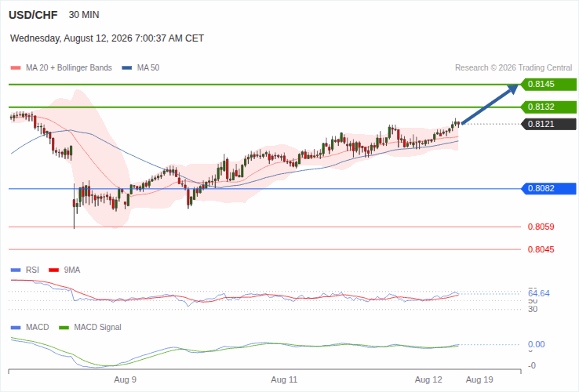
Task: Click the RSI legend swatch
Action: tap(16, 270)
